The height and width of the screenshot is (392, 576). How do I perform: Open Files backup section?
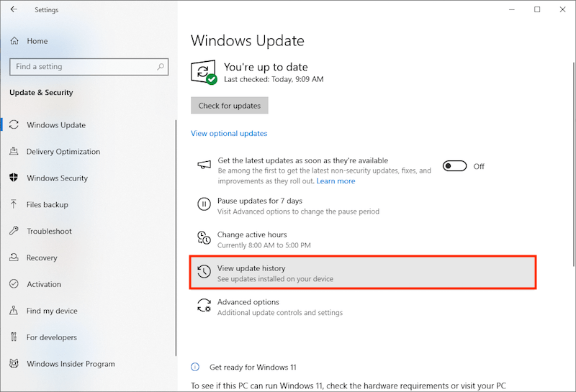[48, 204]
